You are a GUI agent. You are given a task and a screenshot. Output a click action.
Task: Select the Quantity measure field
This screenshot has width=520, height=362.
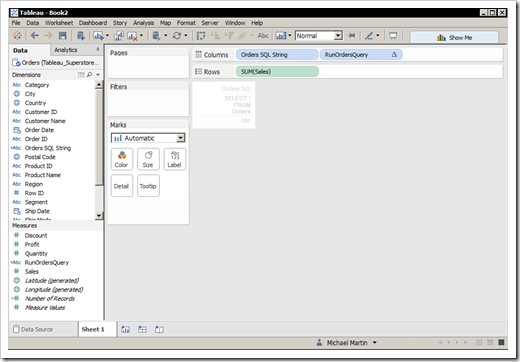pyautogui.click(x=36, y=253)
